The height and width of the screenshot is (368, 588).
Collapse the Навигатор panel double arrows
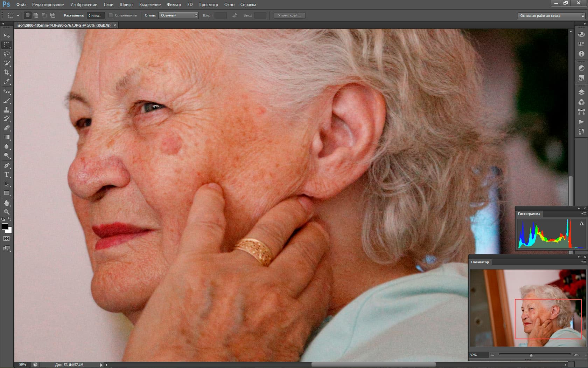(579, 257)
